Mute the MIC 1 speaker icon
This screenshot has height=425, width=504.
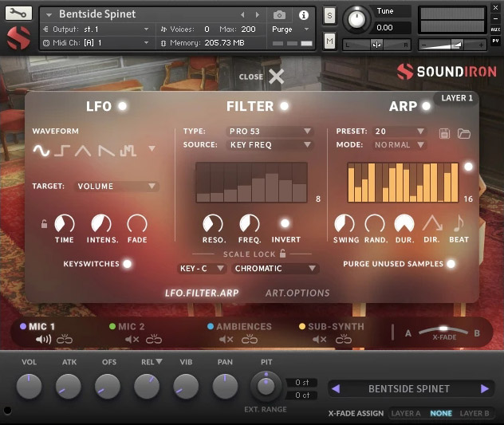43,340
